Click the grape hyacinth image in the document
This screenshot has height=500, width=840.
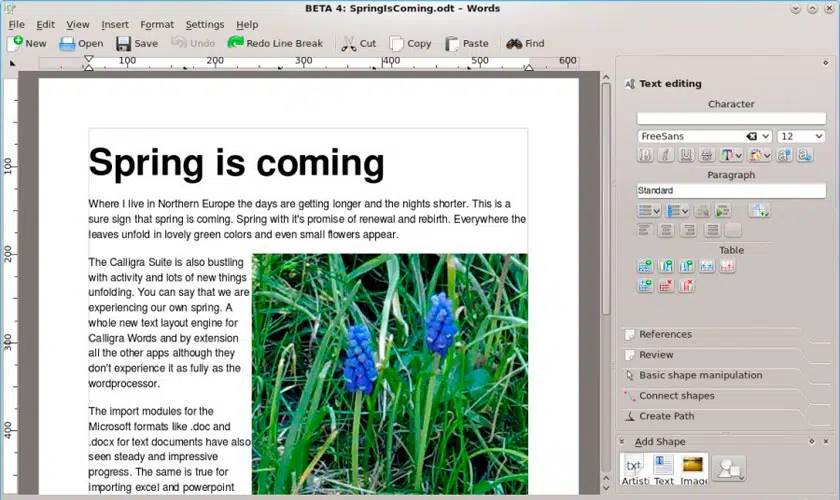pos(390,374)
